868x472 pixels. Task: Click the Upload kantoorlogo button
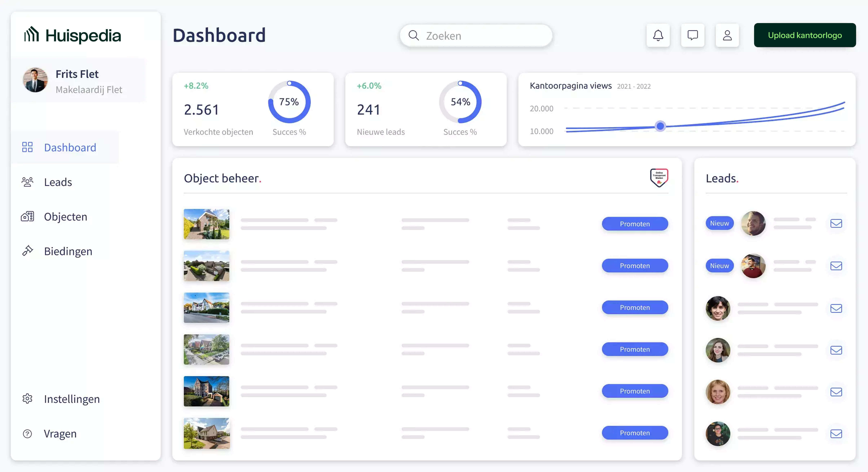pyautogui.click(x=805, y=35)
